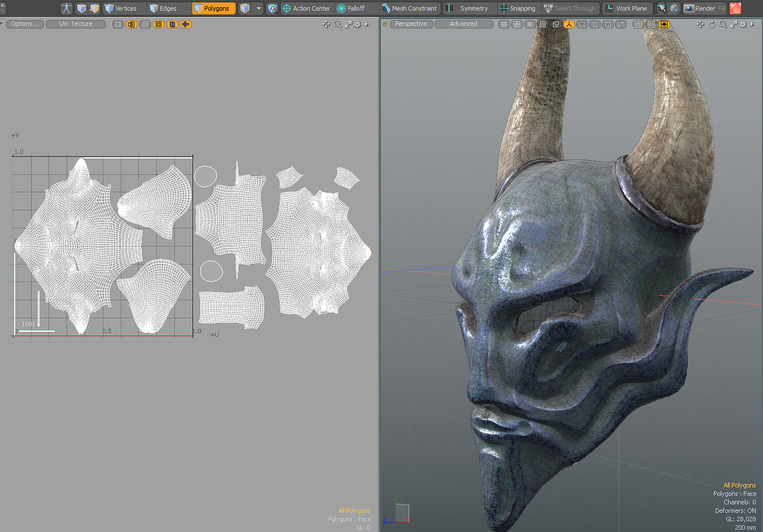Click the small orange dot left of Perspective

(385, 24)
